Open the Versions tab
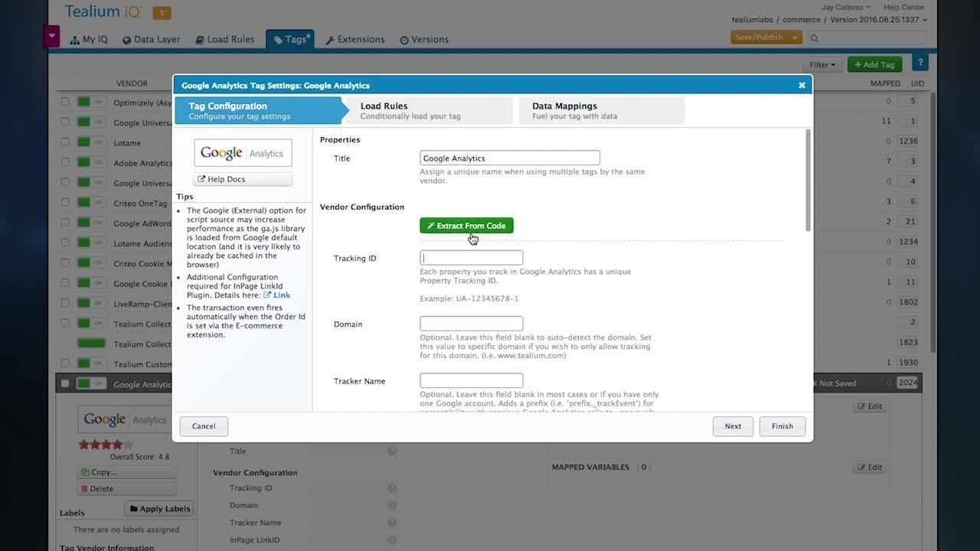The height and width of the screenshot is (551, 980). (x=424, y=39)
